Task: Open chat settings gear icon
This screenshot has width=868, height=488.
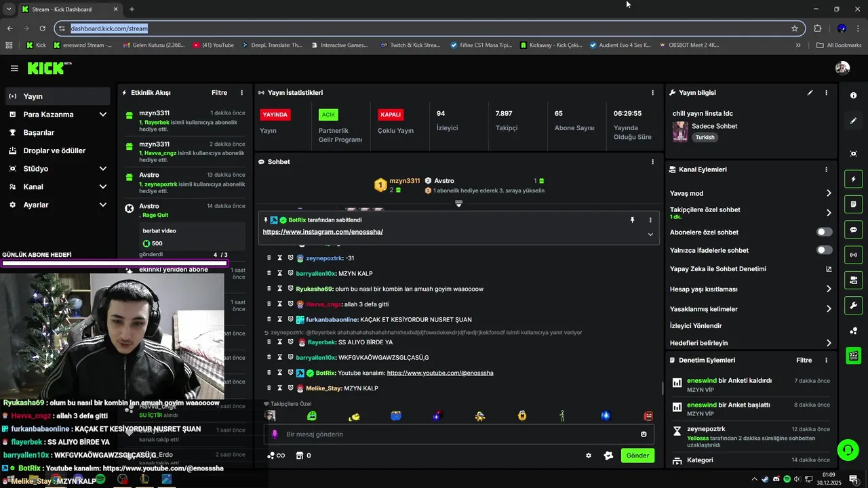Action: pyautogui.click(x=589, y=455)
